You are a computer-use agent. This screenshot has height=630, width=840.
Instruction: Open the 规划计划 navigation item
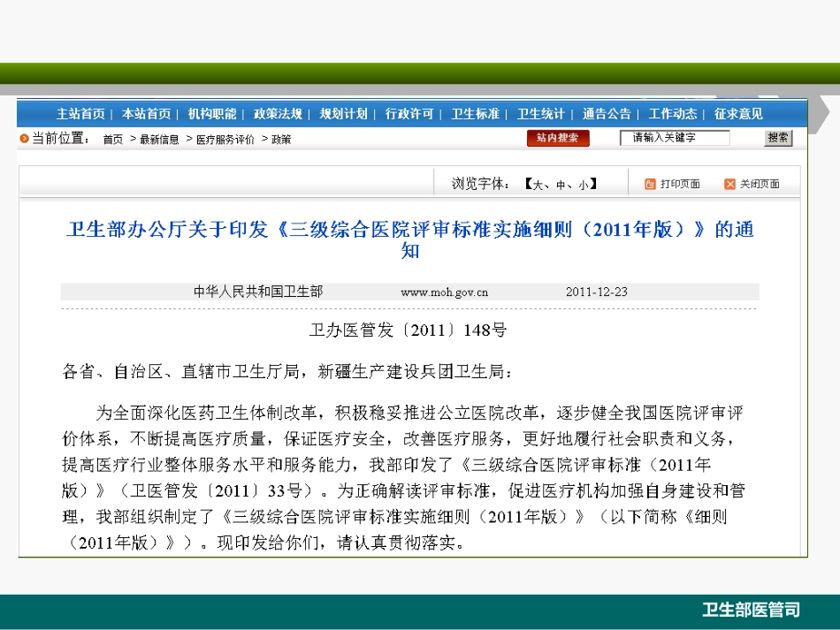(x=343, y=114)
